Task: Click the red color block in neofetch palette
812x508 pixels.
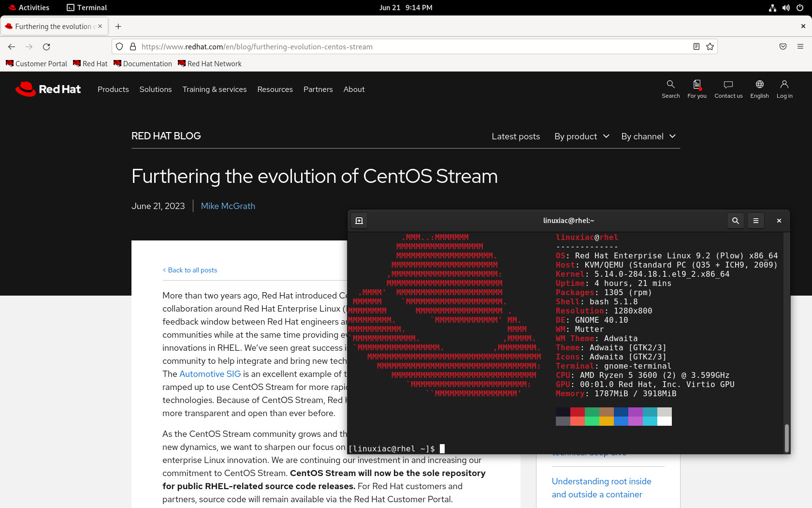Action: [x=578, y=412]
